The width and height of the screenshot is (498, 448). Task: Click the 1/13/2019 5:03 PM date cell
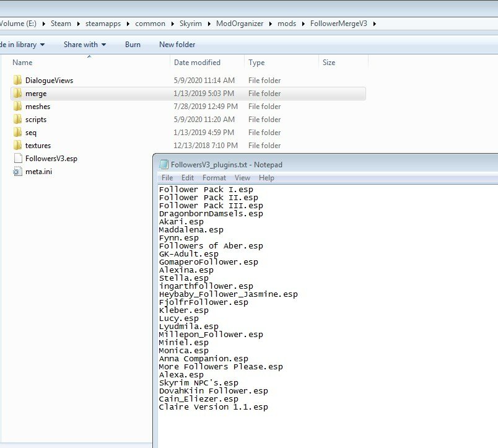pyautogui.click(x=204, y=94)
